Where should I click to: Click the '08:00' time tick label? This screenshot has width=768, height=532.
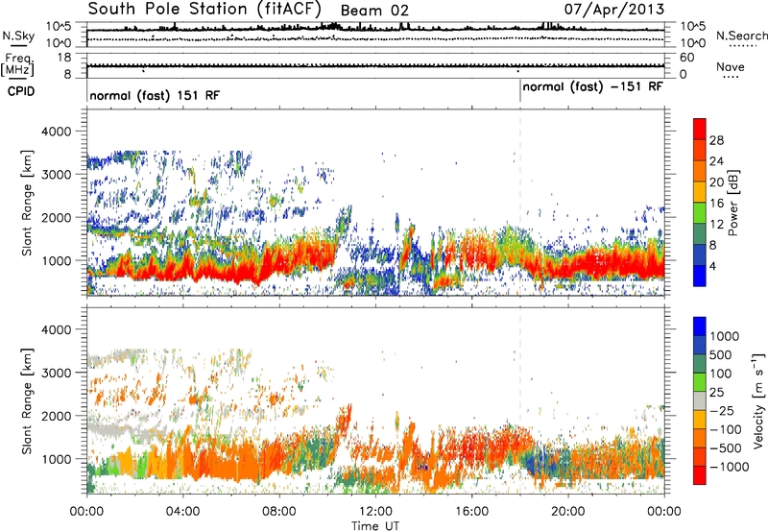click(x=278, y=512)
